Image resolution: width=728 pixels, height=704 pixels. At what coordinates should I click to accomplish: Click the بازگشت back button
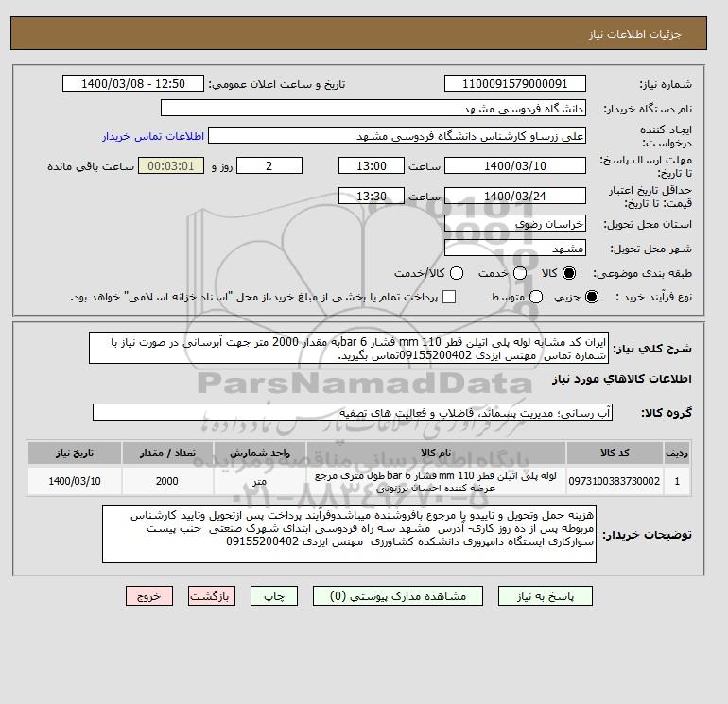[x=212, y=596]
